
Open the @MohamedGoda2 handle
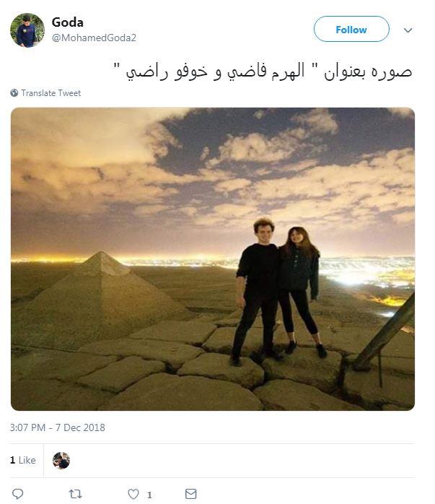pos(94,38)
